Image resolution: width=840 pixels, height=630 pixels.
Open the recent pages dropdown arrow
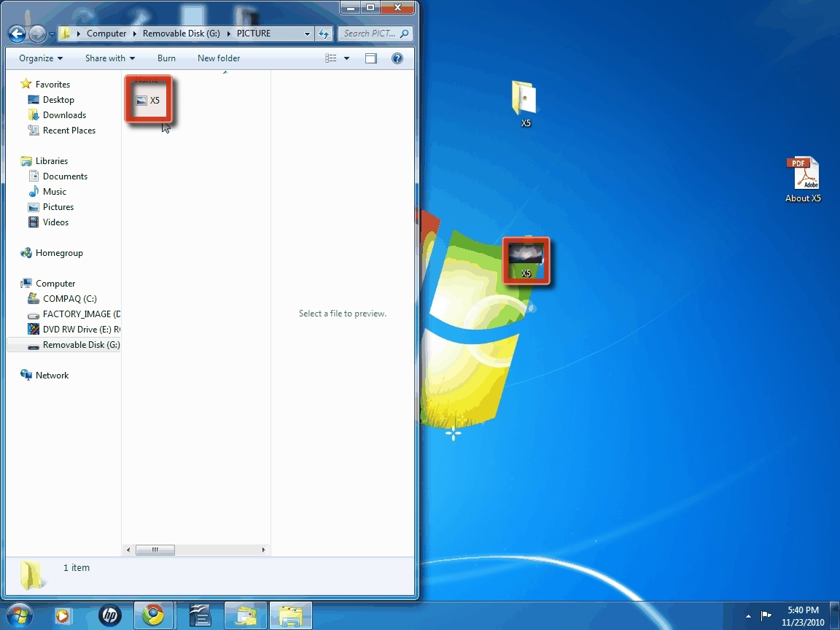click(x=52, y=34)
